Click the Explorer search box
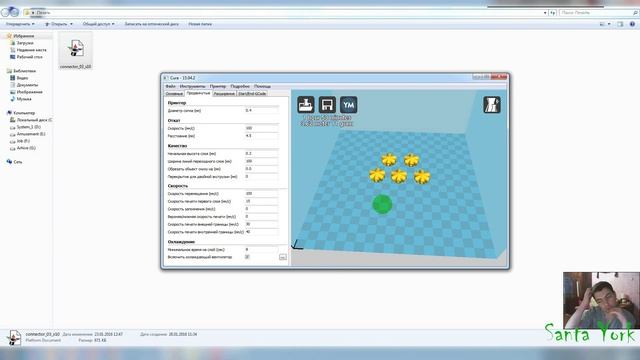 pos(598,13)
